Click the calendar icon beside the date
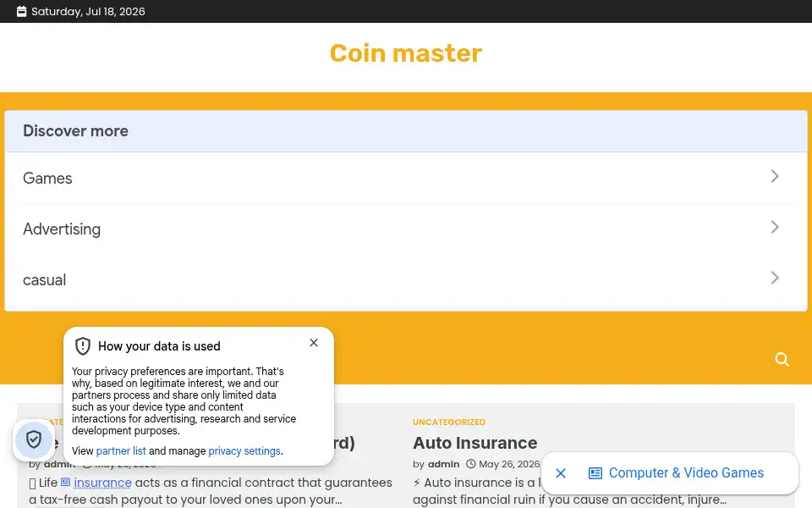 pyautogui.click(x=21, y=11)
